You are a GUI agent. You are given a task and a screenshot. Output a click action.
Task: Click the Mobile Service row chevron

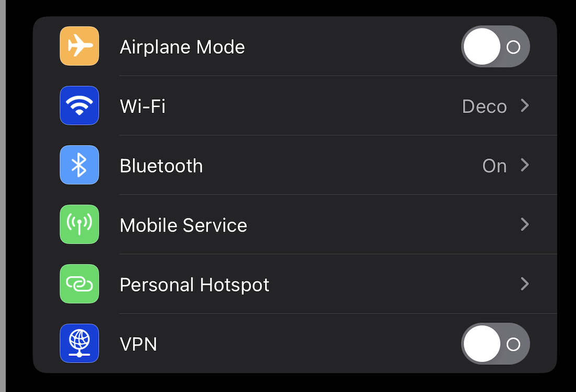tap(525, 224)
